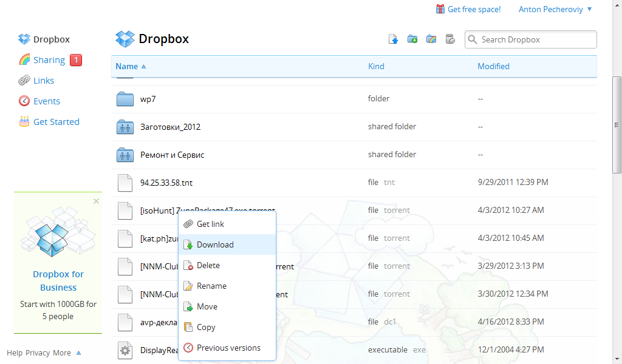Toggle the show deleted files toolbar icon
Image resolution: width=622 pixels, height=364 pixels.
click(450, 39)
